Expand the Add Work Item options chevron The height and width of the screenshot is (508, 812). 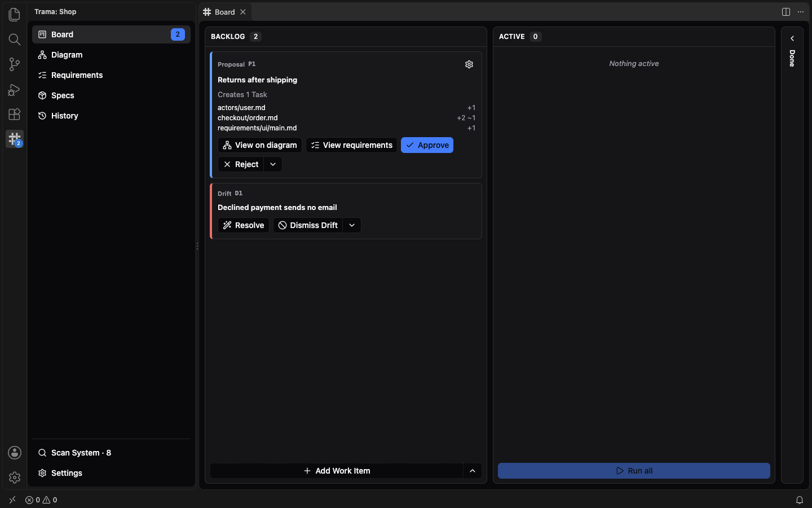[473, 471]
